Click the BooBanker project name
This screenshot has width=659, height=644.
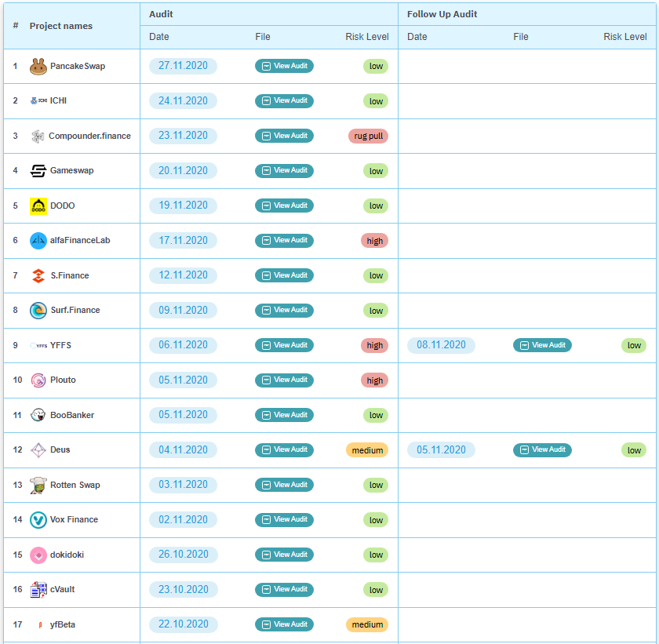coord(72,415)
